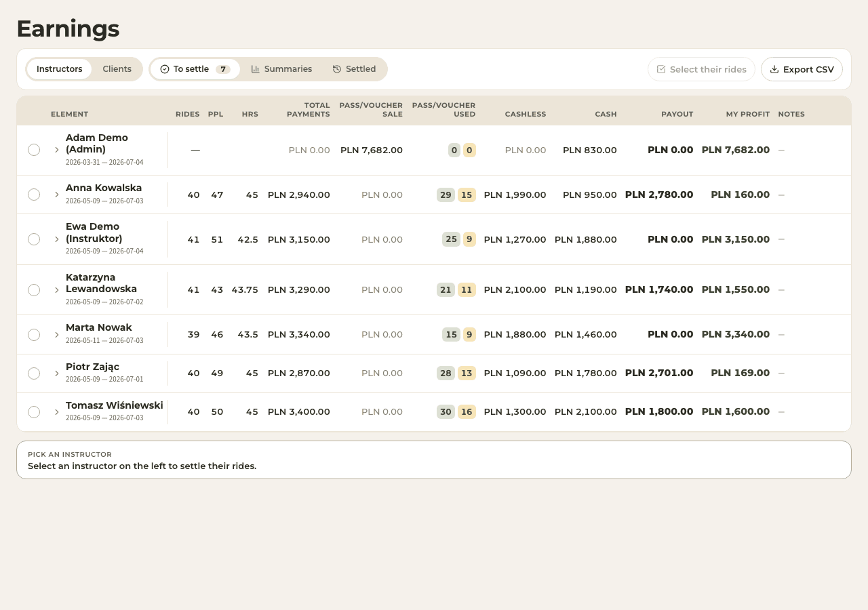Select the Tomasz Wiśniewski radio button
868x610 pixels.
tap(34, 412)
